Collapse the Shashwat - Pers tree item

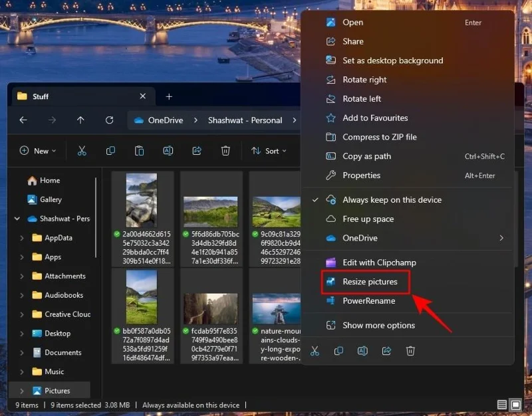[17, 219]
